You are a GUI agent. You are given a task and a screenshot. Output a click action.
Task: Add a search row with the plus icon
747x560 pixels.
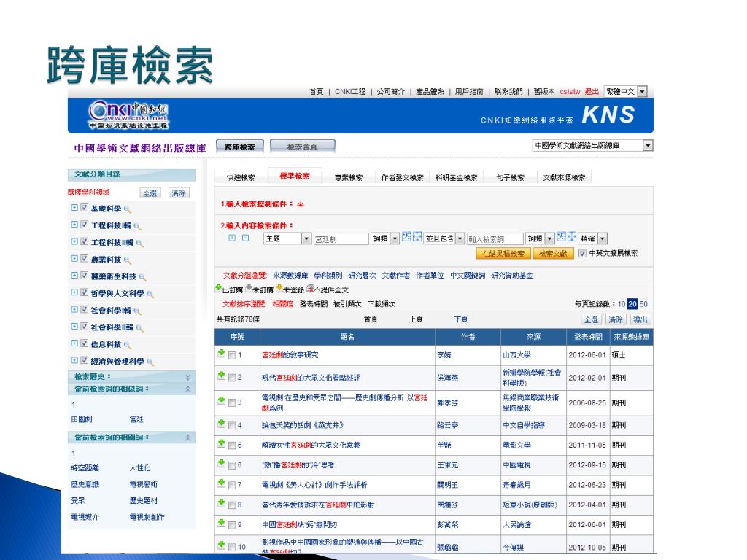point(232,238)
